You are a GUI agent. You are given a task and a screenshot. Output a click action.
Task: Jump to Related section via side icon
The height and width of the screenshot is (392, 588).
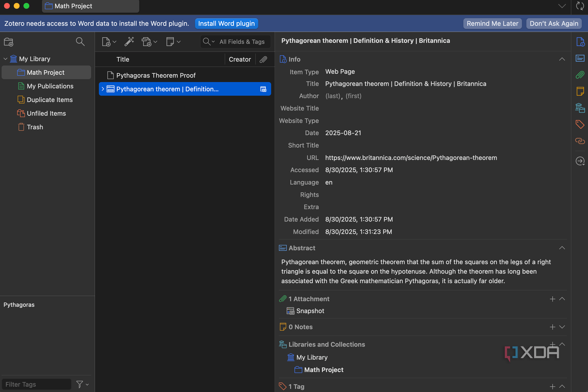tap(580, 141)
